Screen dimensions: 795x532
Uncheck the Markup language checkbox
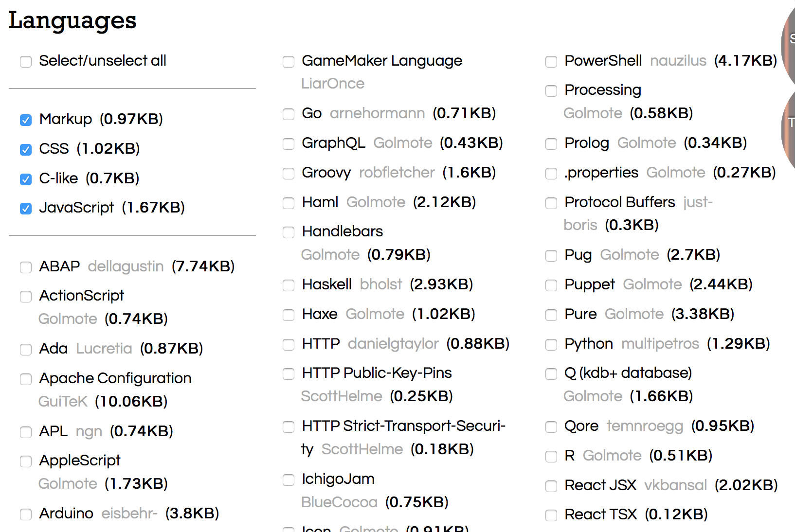coord(26,120)
